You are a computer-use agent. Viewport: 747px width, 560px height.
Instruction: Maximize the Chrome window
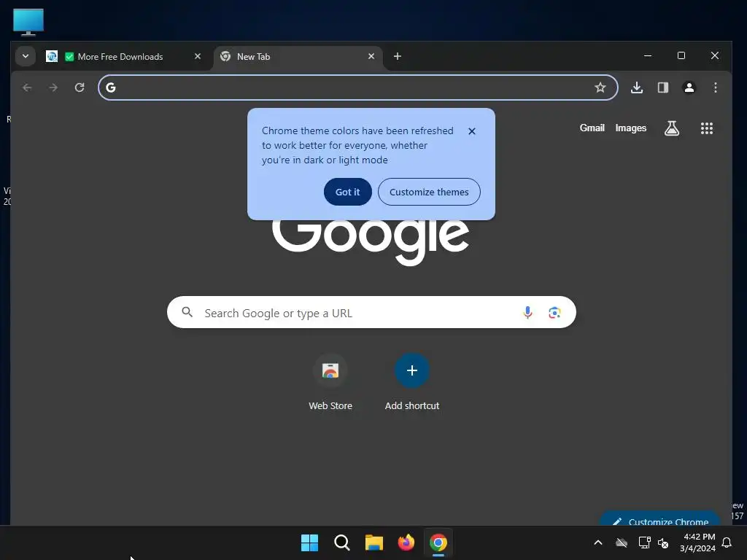click(x=681, y=55)
